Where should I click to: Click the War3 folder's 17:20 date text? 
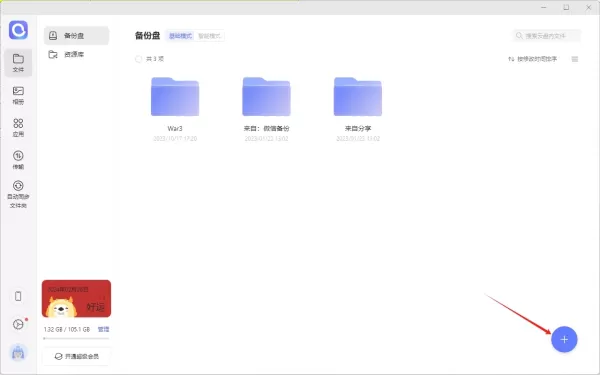coord(175,139)
